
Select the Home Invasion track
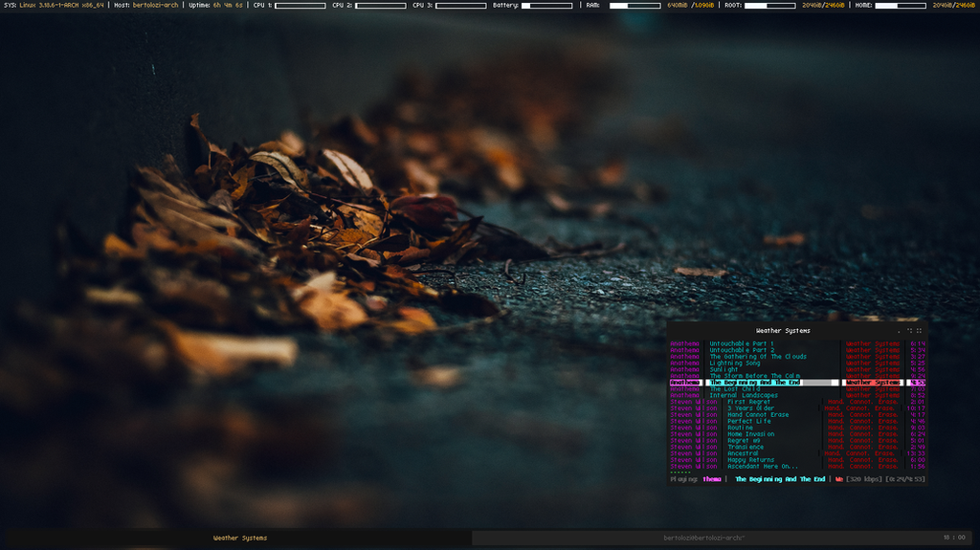(x=750, y=433)
